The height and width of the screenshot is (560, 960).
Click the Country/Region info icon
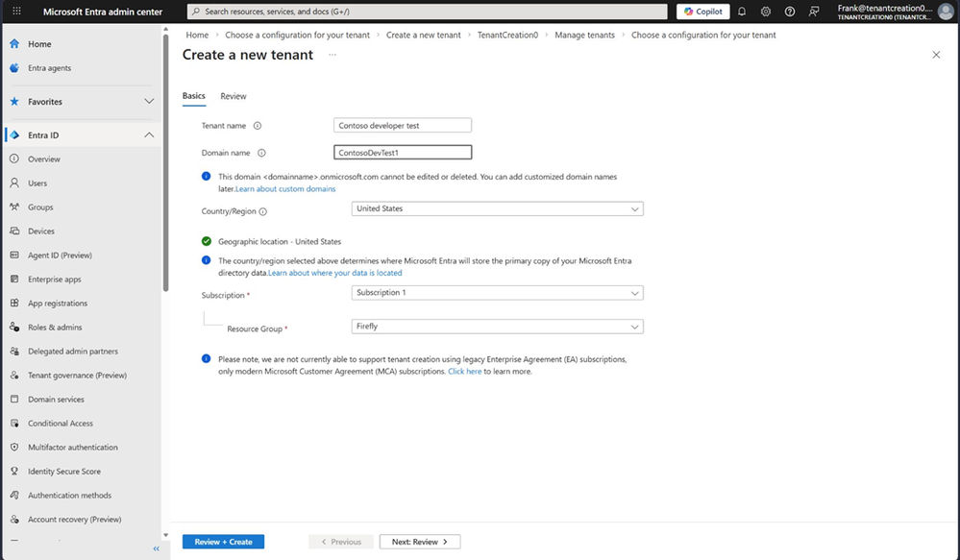click(262, 211)
